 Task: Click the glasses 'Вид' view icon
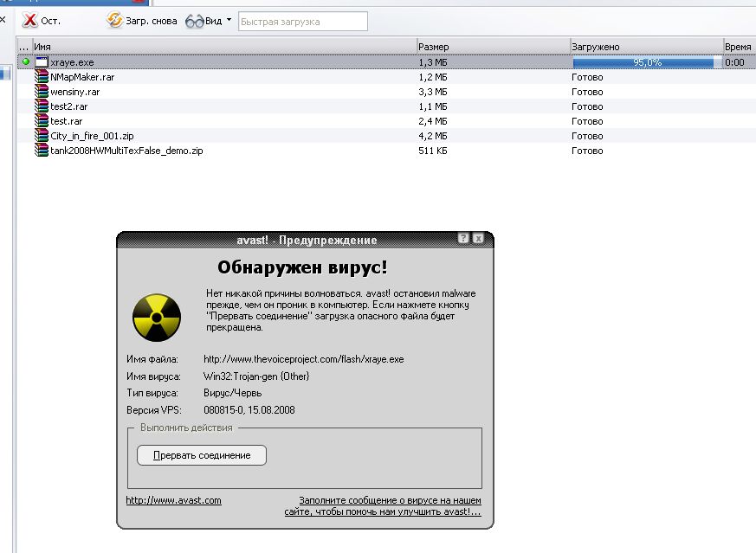tap(194, 20)
